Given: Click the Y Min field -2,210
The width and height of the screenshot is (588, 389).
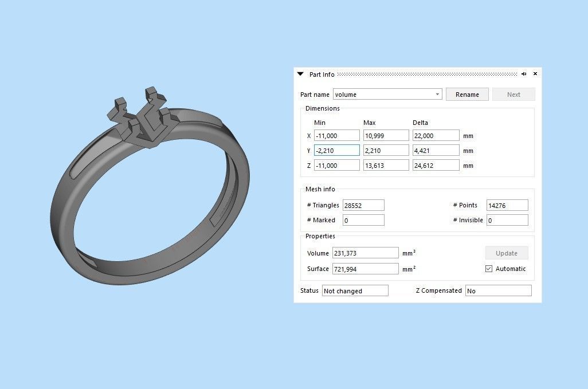Looking at the screenshot, I should pyautogui.click(x=337, y=150).
